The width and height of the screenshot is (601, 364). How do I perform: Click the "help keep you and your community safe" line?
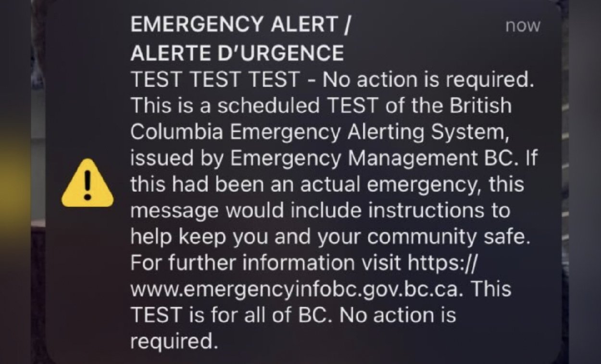tap(330, 237)
